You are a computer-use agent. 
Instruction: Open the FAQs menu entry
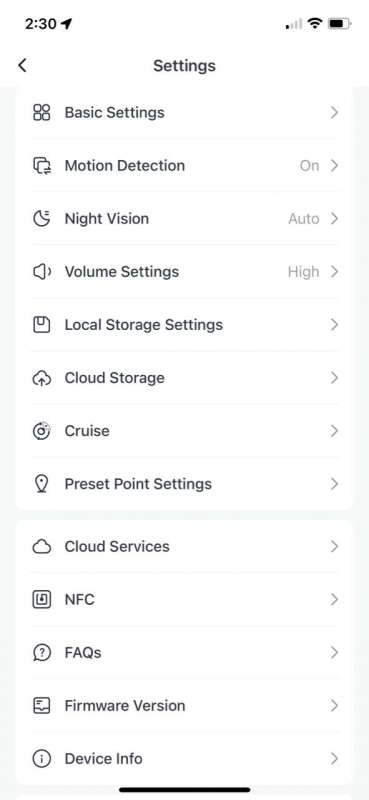(x=184, y=653)
